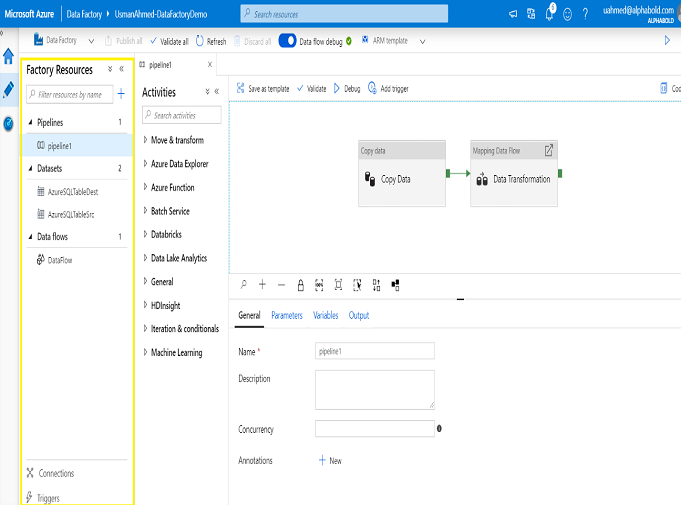This screenshot has width=681, height=505.
Task: Open the Mapping Data Flow external link icon
Action: point(549,150)
